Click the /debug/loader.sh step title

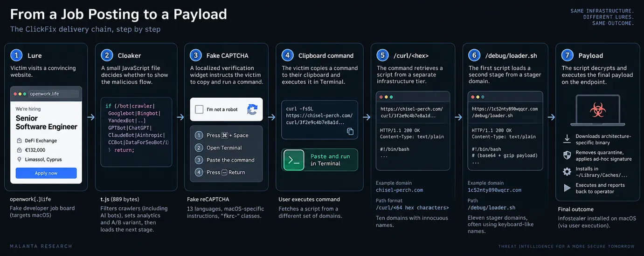pos(511,55)
